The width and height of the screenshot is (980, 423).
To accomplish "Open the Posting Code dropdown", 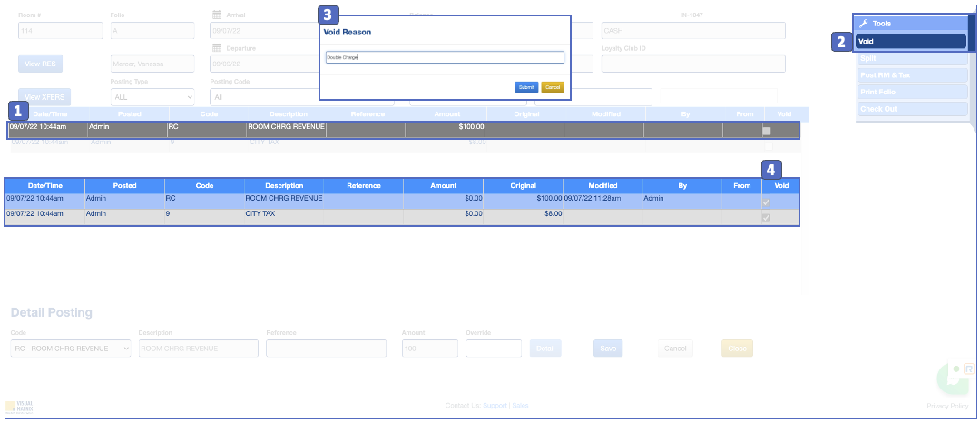I will pyautogui.click(x=263, y=96).
